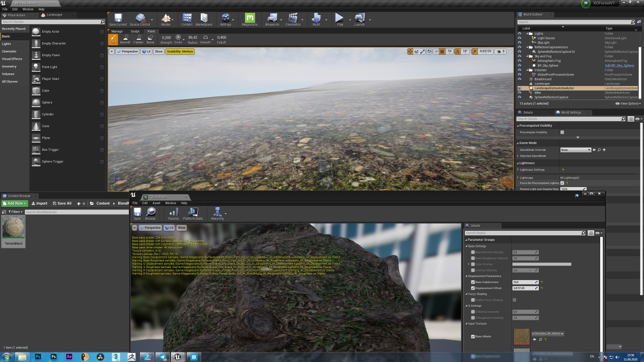Click the Color Overlay color bar

tap(542, 264)
